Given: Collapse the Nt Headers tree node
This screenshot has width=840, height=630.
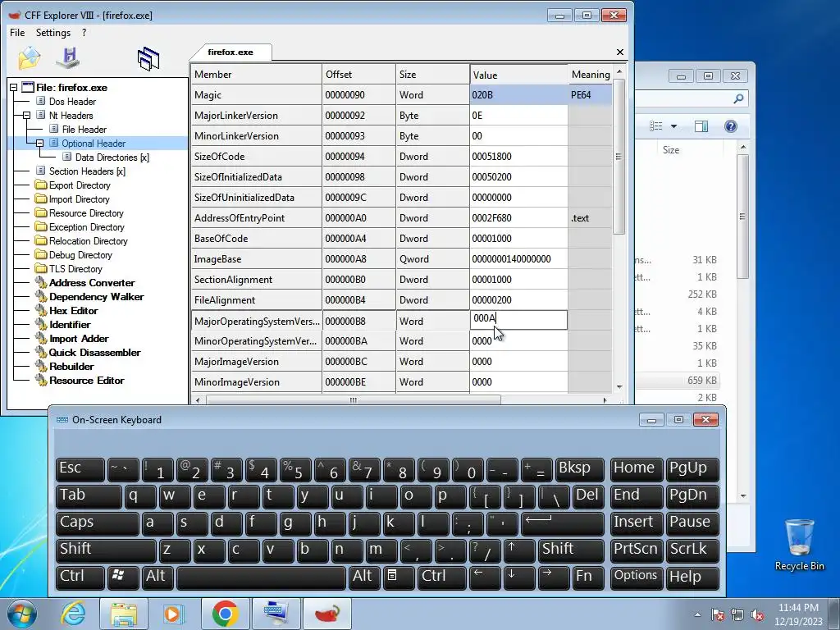Looking at the screenshot, I should click(26, 115).
